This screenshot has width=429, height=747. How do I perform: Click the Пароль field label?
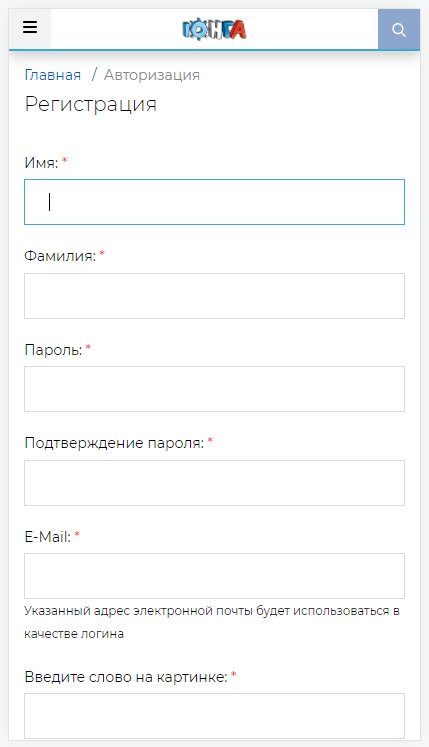click(53, 350)
